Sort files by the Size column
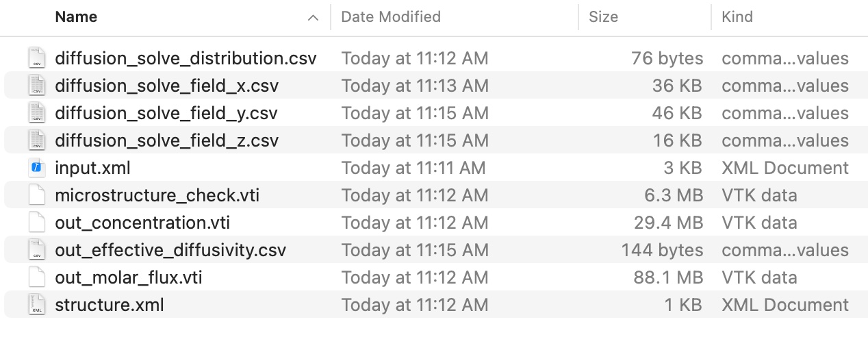 coord(603,17)
